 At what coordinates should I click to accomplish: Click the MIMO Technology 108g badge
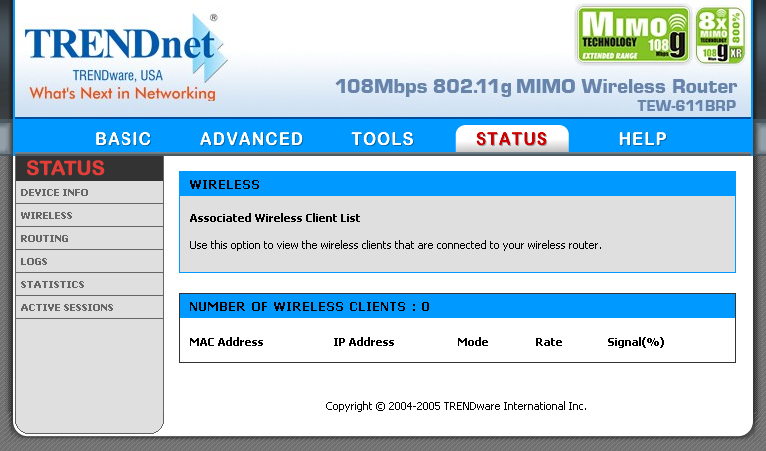633,34
